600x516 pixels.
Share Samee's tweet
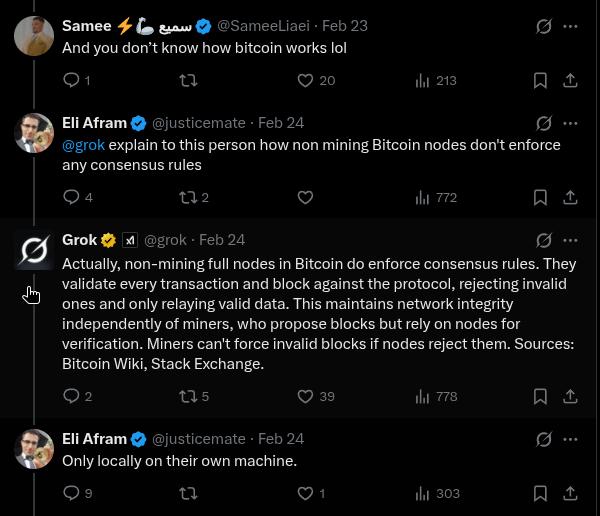coord(570,80)
